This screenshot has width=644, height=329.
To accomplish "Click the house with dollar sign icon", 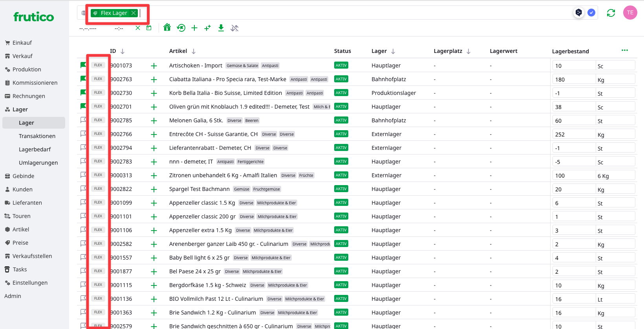I will click(x=167, y=27).
